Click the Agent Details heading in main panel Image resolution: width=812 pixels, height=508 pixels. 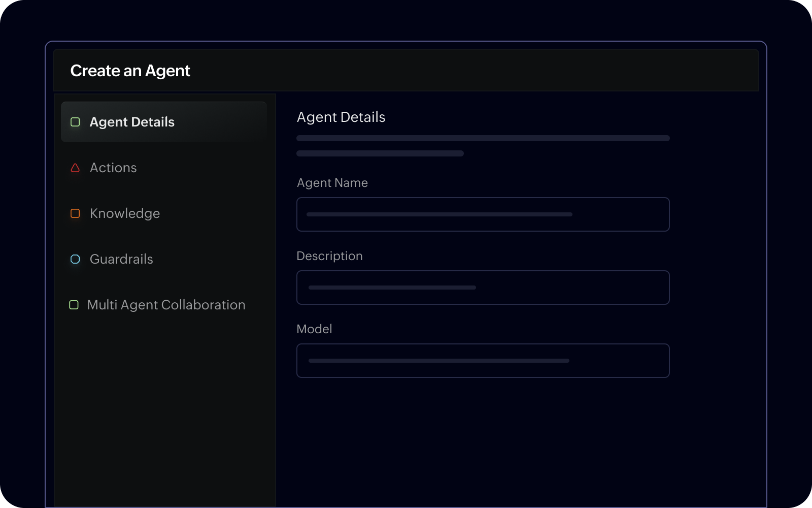point(341,117)
